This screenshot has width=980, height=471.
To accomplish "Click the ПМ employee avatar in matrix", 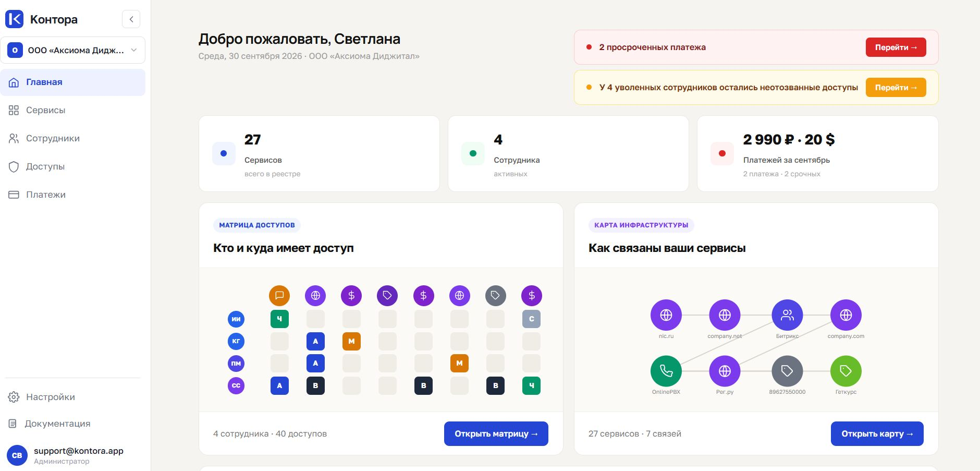I will [x=236, y=363].
